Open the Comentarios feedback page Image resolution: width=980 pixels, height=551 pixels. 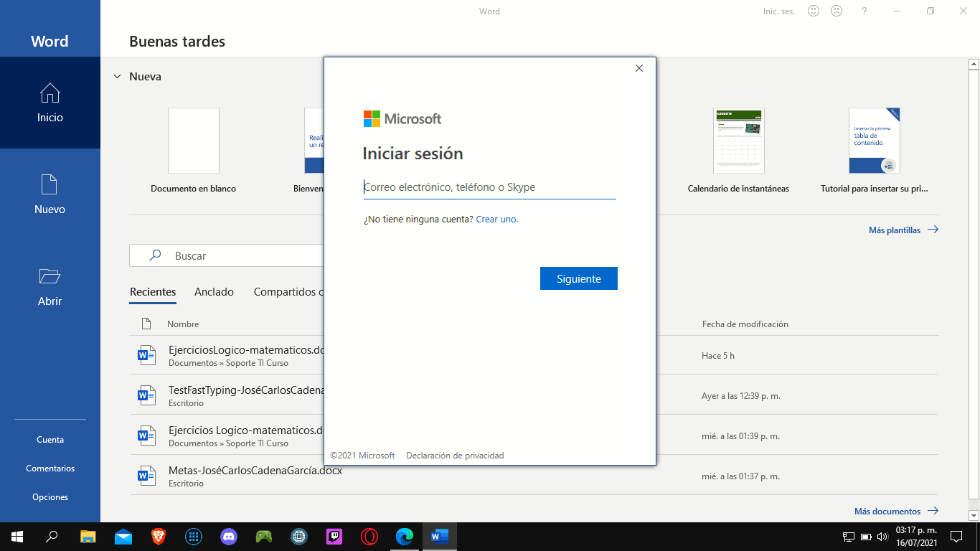point(50,468)
